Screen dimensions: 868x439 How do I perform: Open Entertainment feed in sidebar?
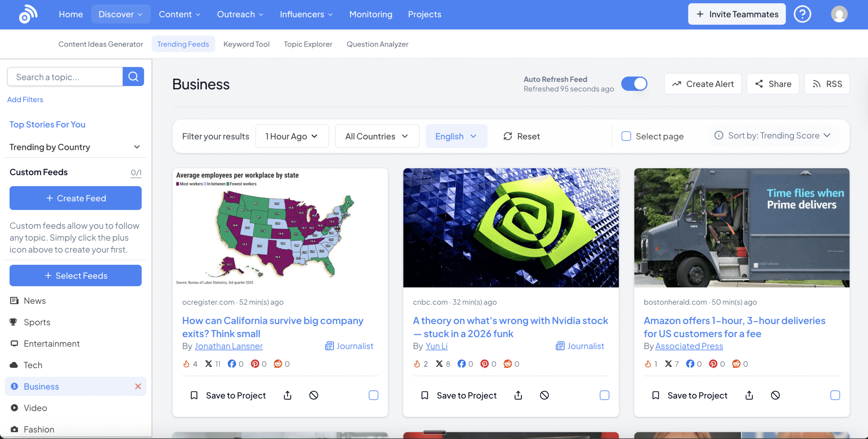tap(76, 344)
